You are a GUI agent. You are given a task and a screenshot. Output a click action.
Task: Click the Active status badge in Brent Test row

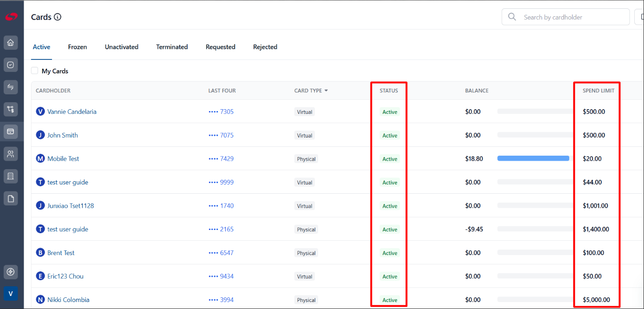pos(390,253)
